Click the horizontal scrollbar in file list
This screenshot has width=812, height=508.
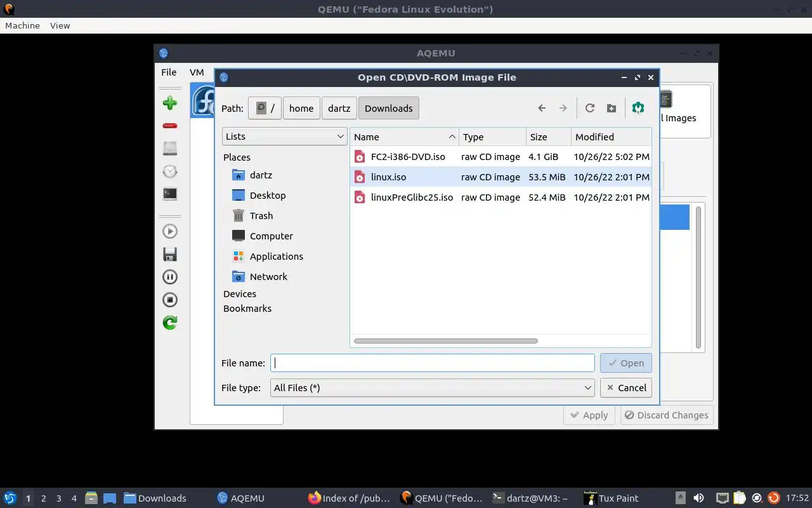point(446,341)
